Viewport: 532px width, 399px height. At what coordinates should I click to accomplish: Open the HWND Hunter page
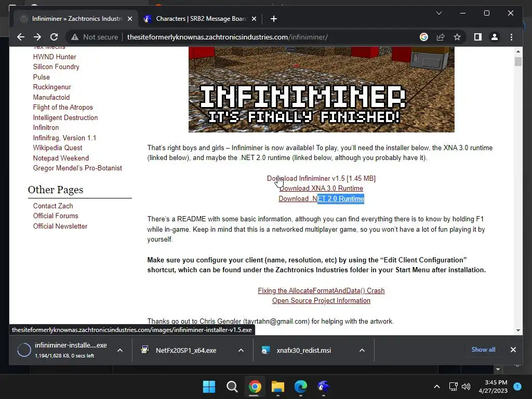[x=54, y=57]
